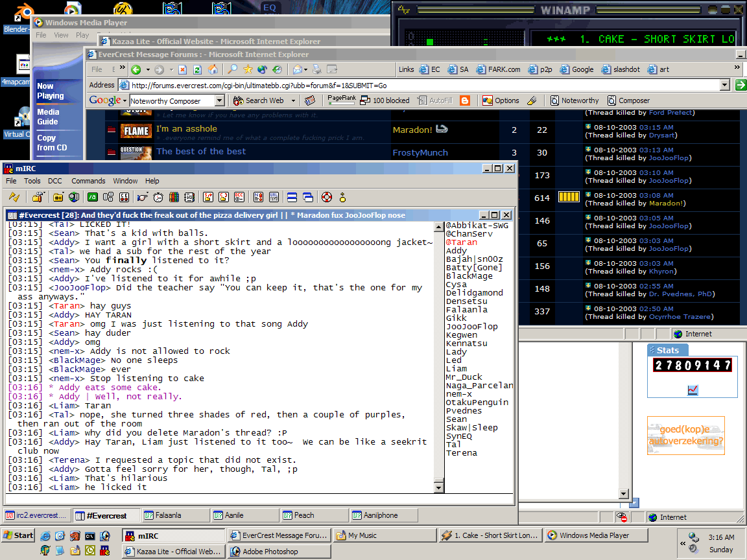Click the PageRank bar in Google toolbar
The height and width of the screenshot is (560, 747).
(342, 100)
